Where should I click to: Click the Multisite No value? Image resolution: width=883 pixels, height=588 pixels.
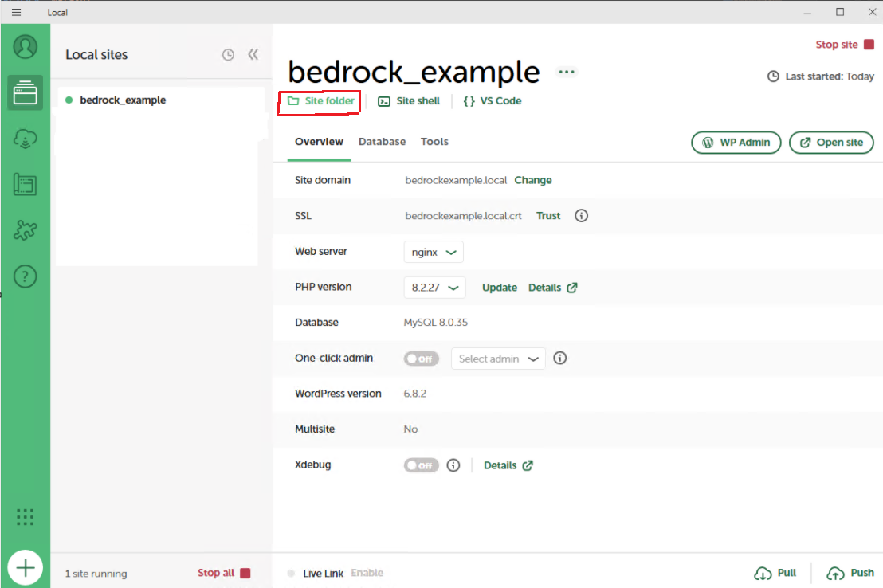click(410, 429)
